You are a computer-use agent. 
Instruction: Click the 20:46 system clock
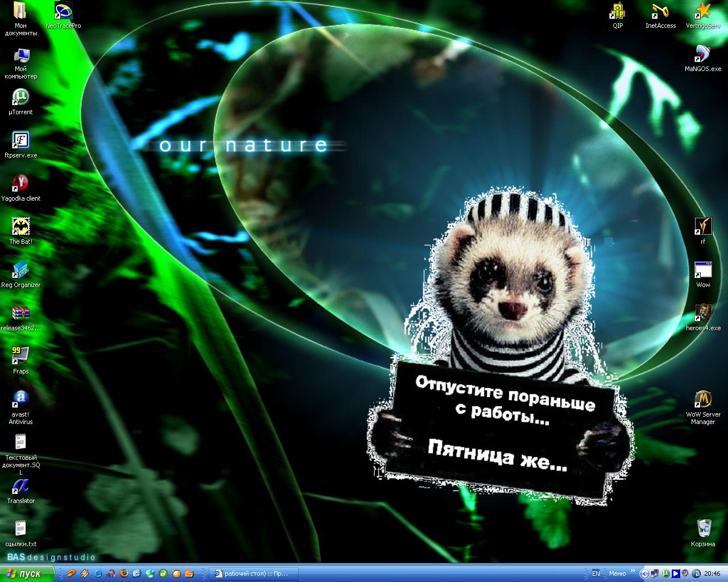[712, 573]
